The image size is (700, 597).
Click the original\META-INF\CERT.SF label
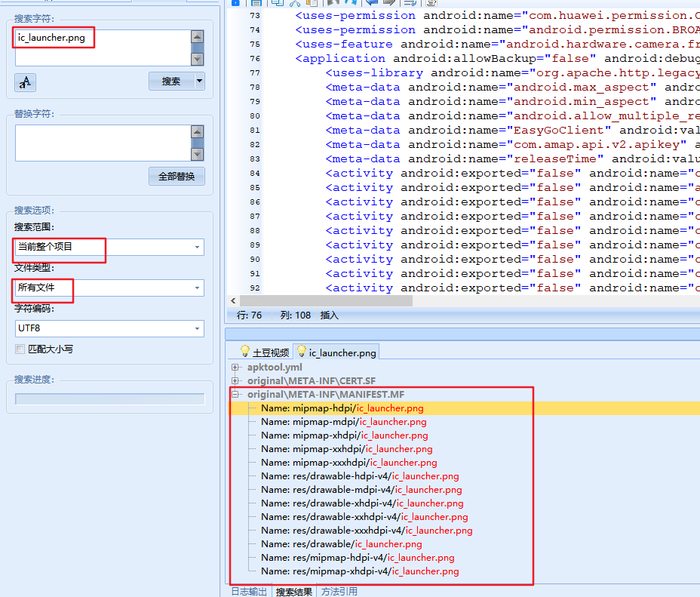pos(312,381)
